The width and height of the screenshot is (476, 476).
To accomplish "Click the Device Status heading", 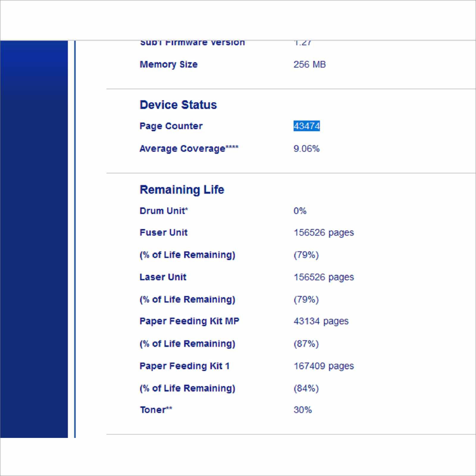I will pos(178,105).
